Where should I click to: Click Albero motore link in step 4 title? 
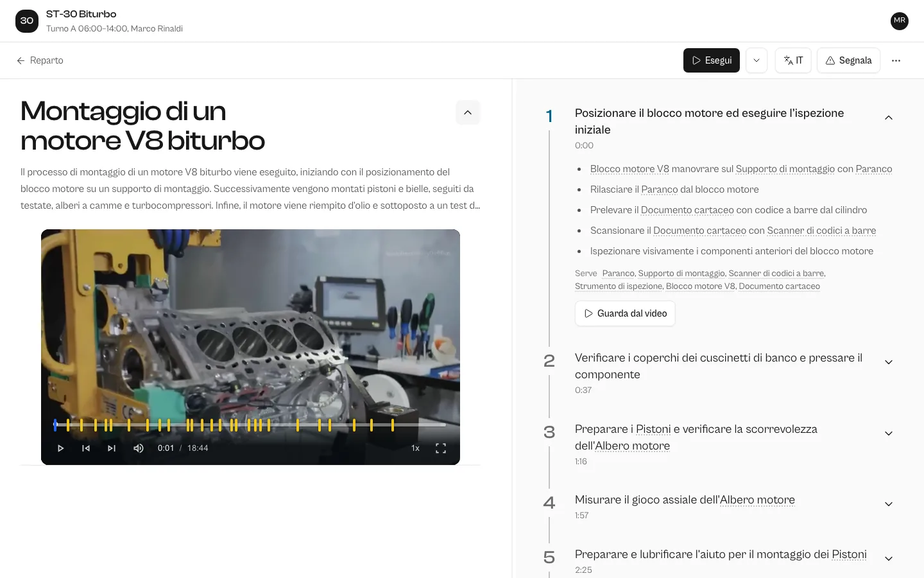click(757, 500)
